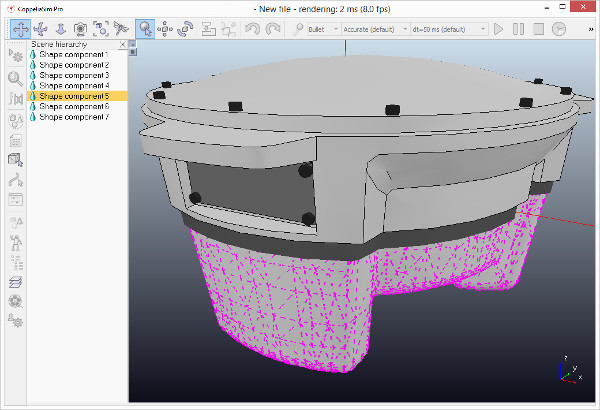Start the simulation with play button
Screen dimensions: 600x410
pyautogui.click(x=498, y=29)
